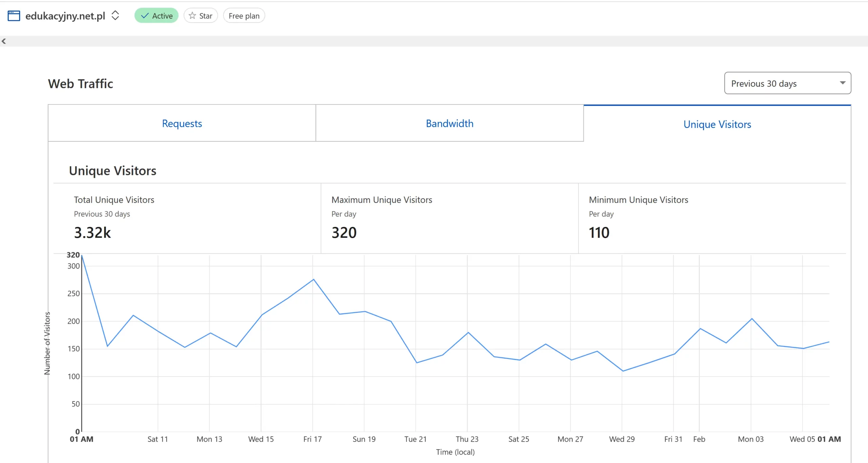Click the star icon in the Star button
This screenshot has width=868, height=463.
pos(192,16)
